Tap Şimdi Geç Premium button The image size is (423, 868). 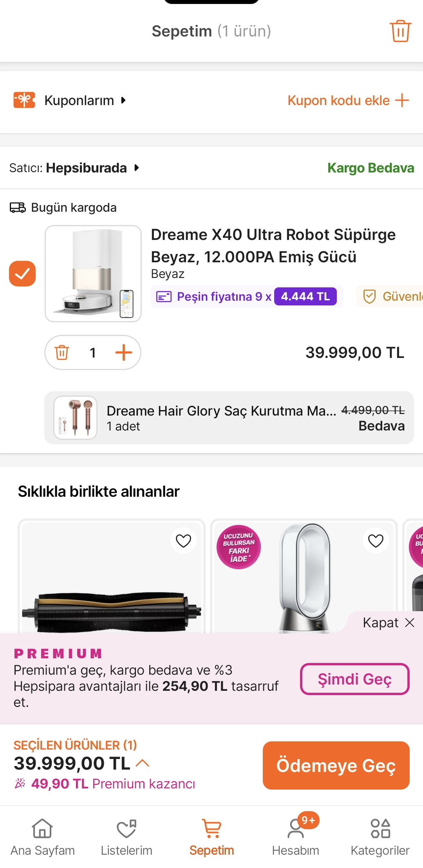pyautogui.click(x=354, y=679)
